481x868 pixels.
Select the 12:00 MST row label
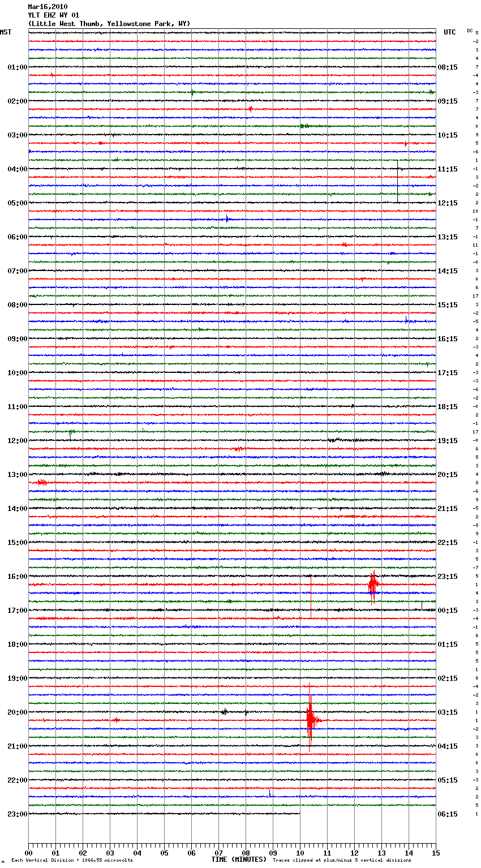click(18, 441)
